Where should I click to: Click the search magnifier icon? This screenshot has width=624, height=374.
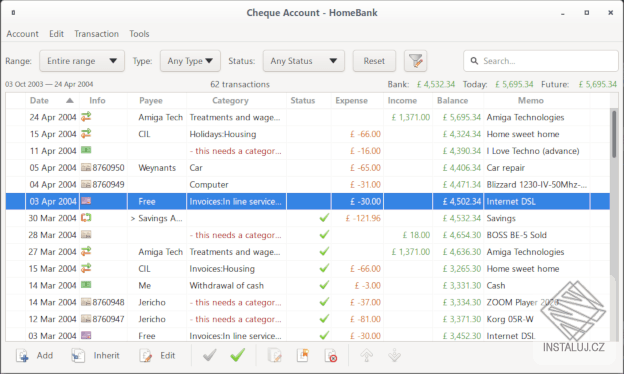pos(474,61)
